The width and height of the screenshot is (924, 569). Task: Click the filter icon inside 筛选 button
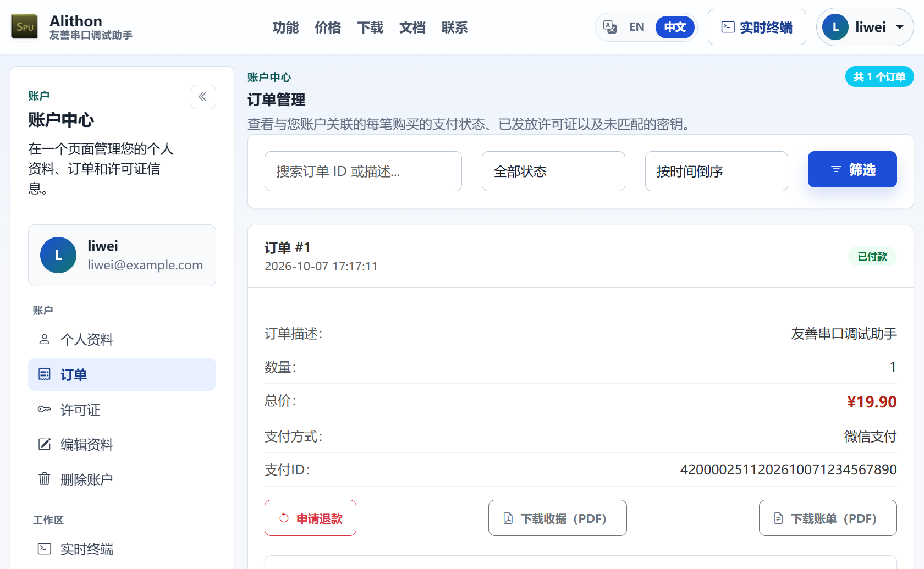coord(836,169)
